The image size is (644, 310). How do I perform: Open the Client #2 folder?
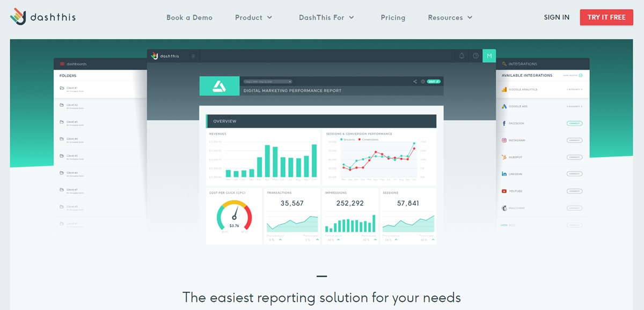pyautogui.click(x=100, y=106)
